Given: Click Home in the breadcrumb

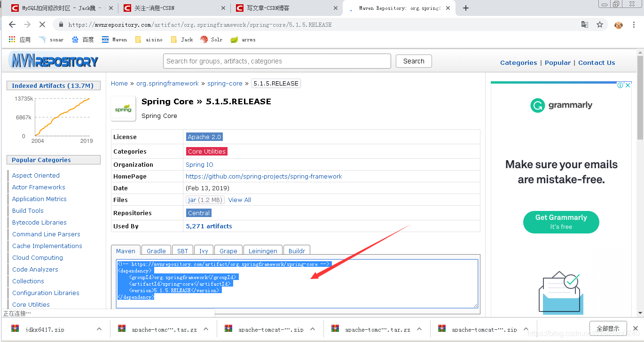Looking at the screenshot, I should 119,83.
